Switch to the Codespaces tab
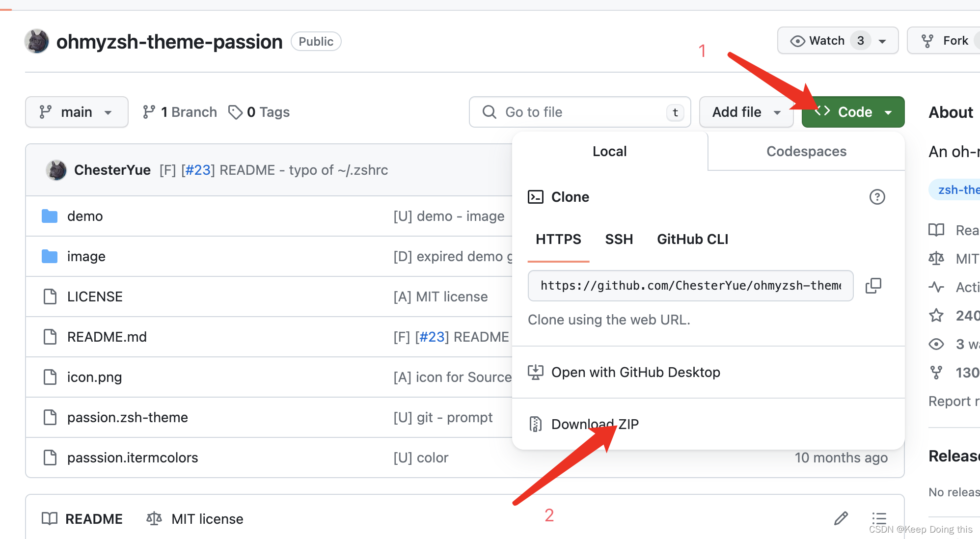Viewport: 980px width, 539px height. pos(806,152)
